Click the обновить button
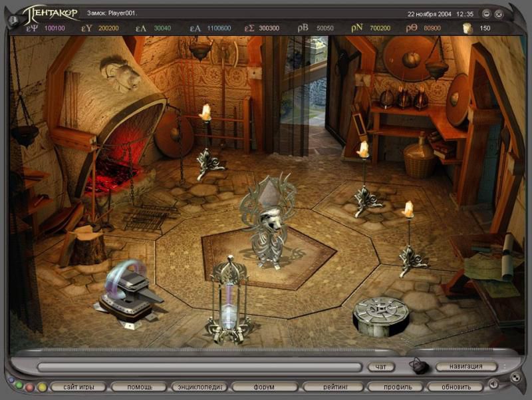 pos(456,387)
